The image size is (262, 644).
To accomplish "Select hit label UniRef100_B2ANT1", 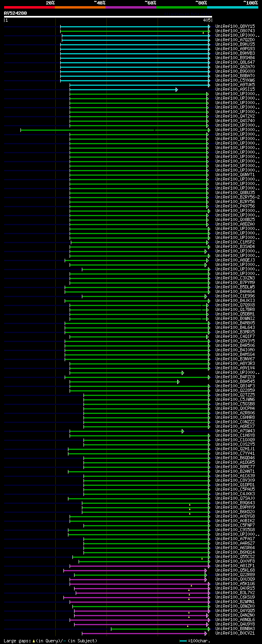I will coord(235,471).
